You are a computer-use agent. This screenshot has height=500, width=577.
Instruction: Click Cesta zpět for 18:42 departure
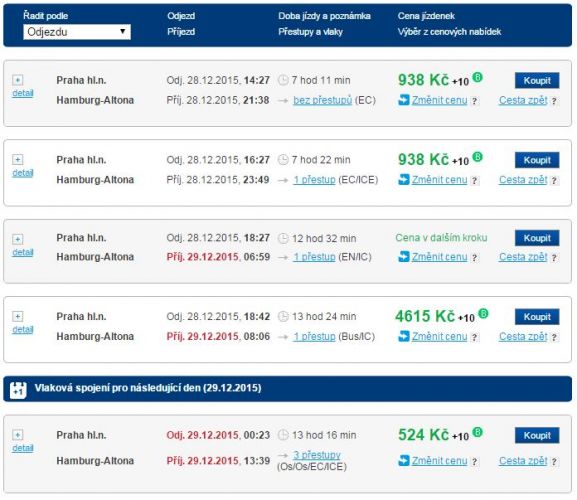523,336
